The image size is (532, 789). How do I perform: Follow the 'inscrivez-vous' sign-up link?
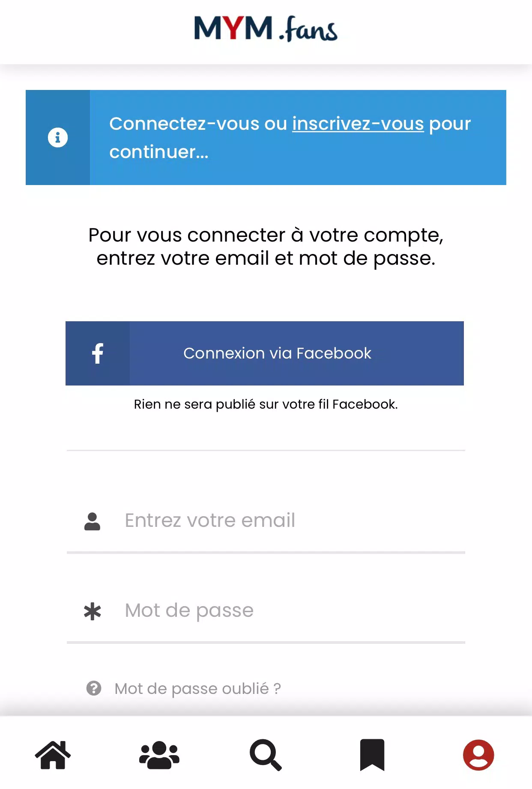click(x=358, y=124)
